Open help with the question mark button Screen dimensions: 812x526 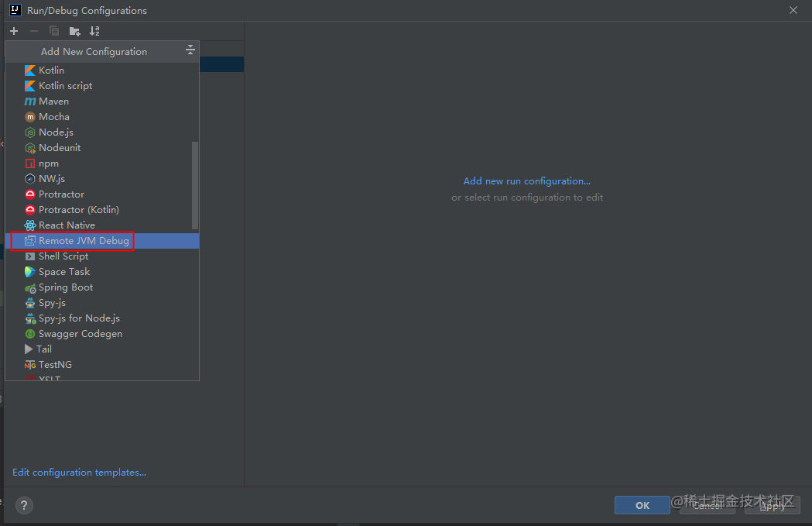pyautogui.click(x=24, y=505)
